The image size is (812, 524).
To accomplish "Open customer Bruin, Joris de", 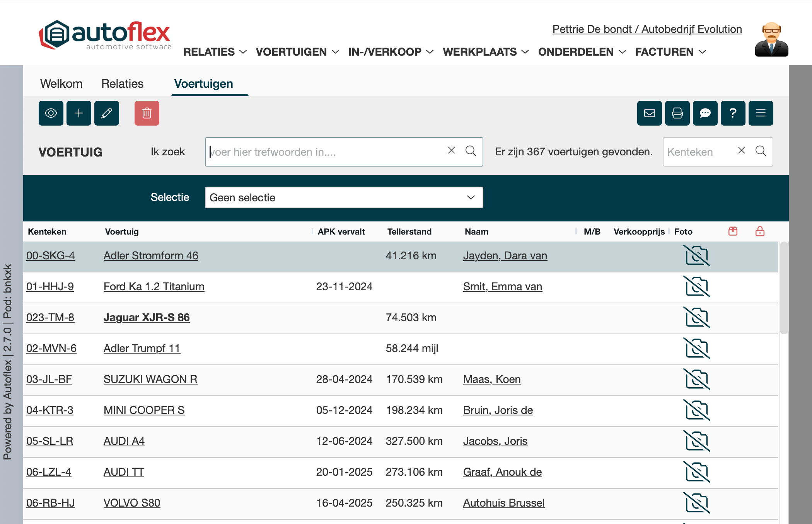I will point(498,410).
